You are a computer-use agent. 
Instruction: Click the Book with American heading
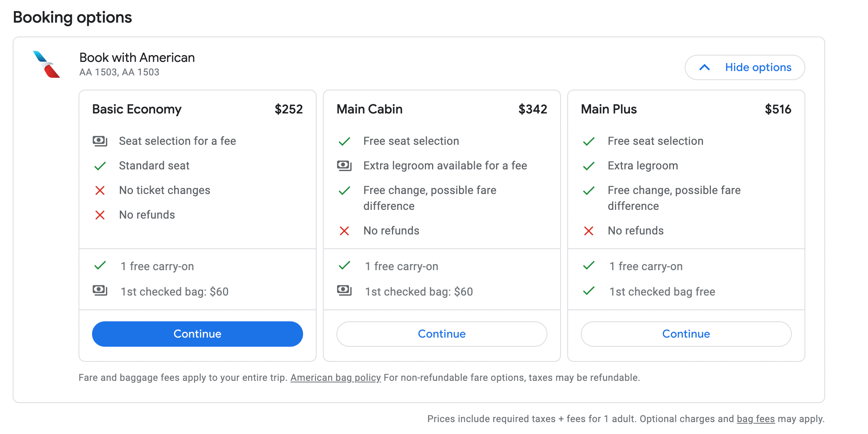[137, 58]
